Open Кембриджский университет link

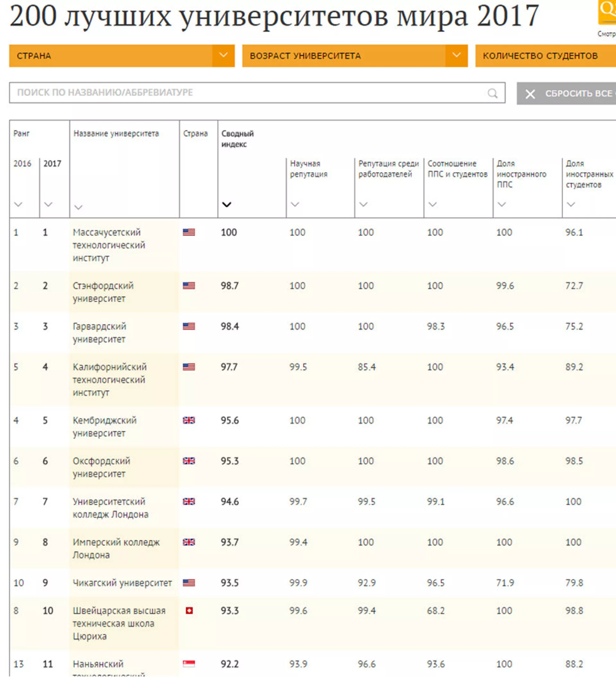105,427
